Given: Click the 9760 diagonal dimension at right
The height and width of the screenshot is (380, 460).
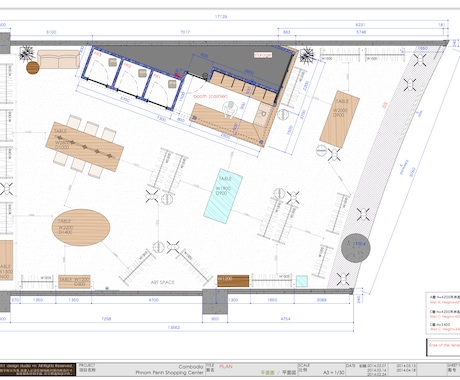Looking at the screenshot, I should tap(412, 172).
